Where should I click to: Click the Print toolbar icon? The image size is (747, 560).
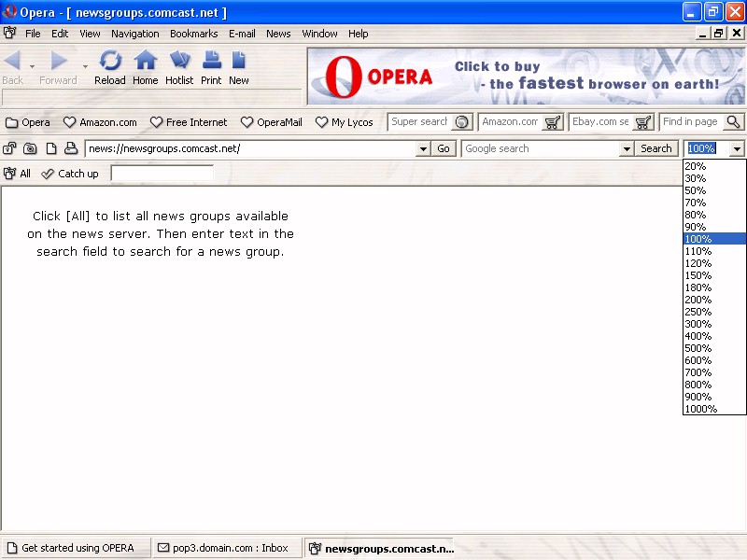pyautogui.click(x=212, y=61)
